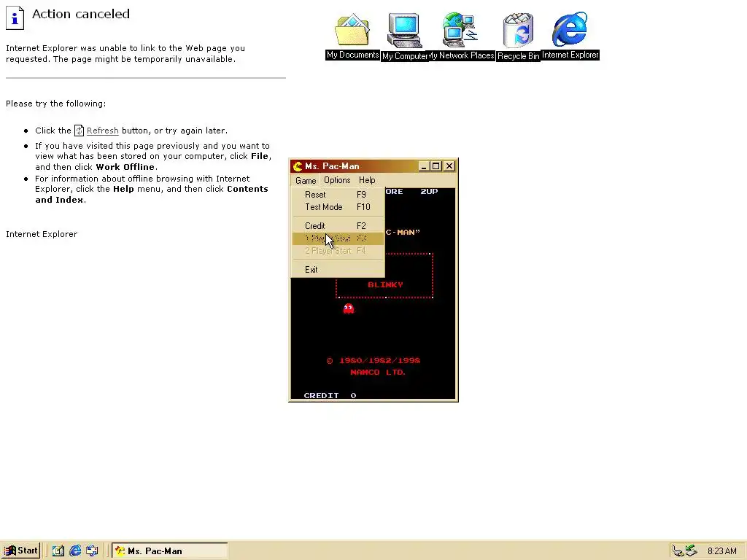747x560 pixels.
Task: Open the Game menu
Action: tap(306, 181)
